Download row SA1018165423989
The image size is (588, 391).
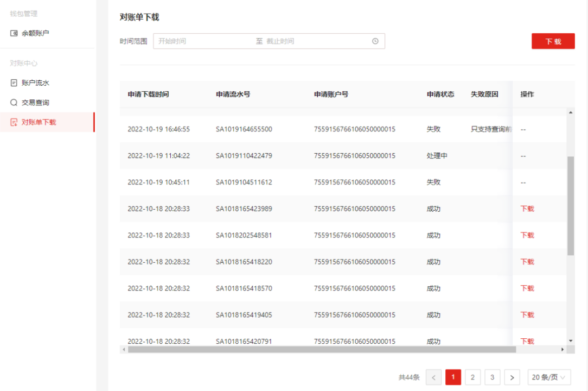click(527, 209)
